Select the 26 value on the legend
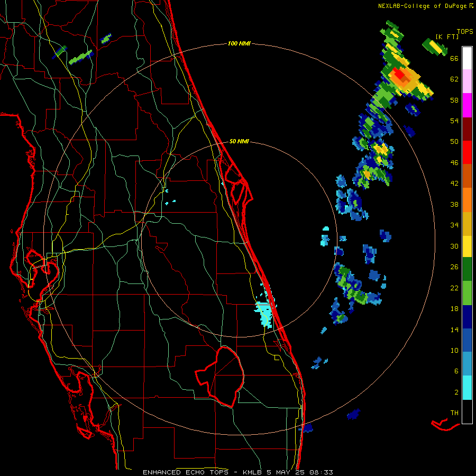476x476 pixels. tap(454, 267)
